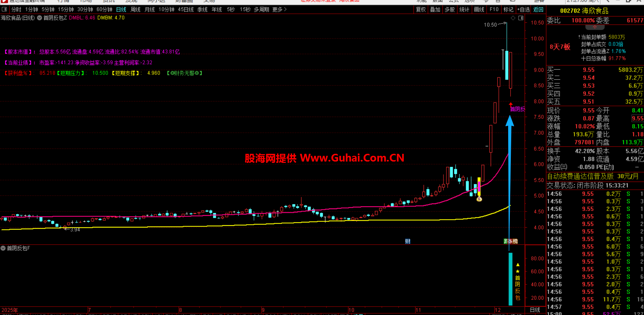
Task: Click the month 7 marker on the time axis
Action: (x=89, y=310)
